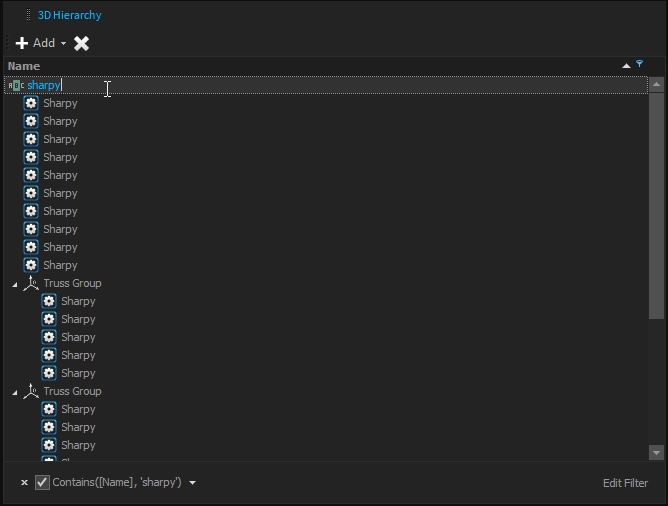Click the plus icon of the Add button

(x=22, y=43)
